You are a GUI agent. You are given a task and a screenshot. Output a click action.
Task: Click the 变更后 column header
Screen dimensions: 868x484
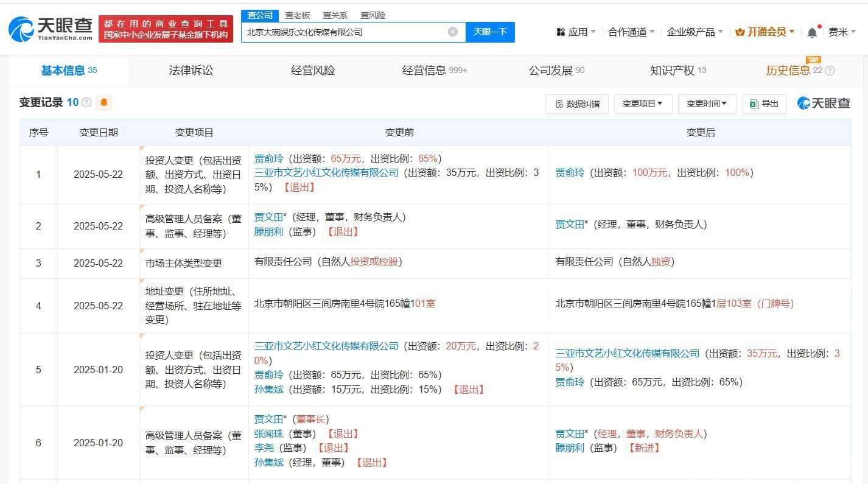point(701,132)
